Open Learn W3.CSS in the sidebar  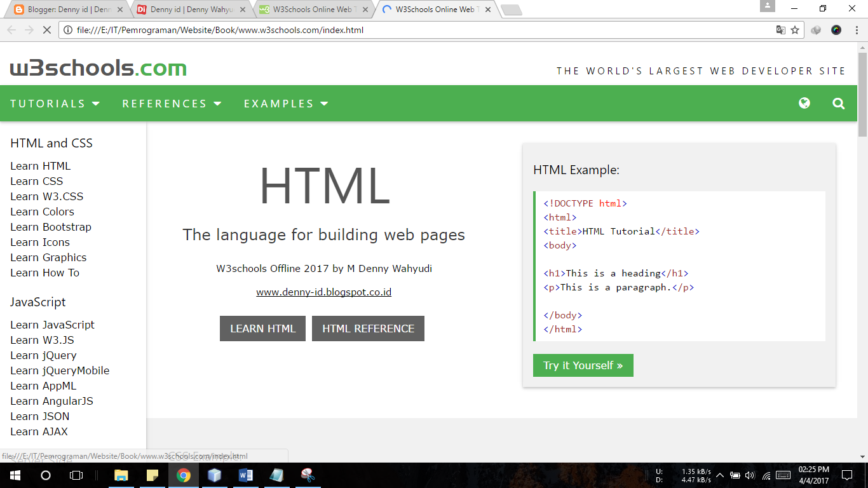[46, 196]
